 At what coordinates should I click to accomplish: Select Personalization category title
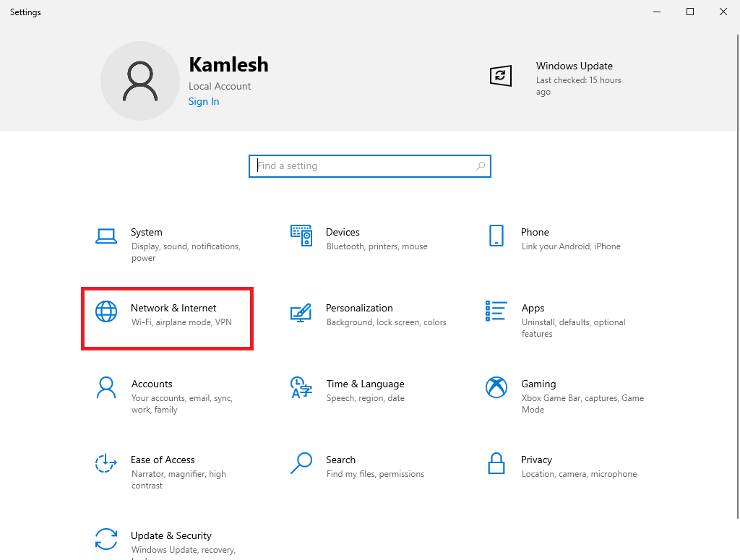click(359, 308)
